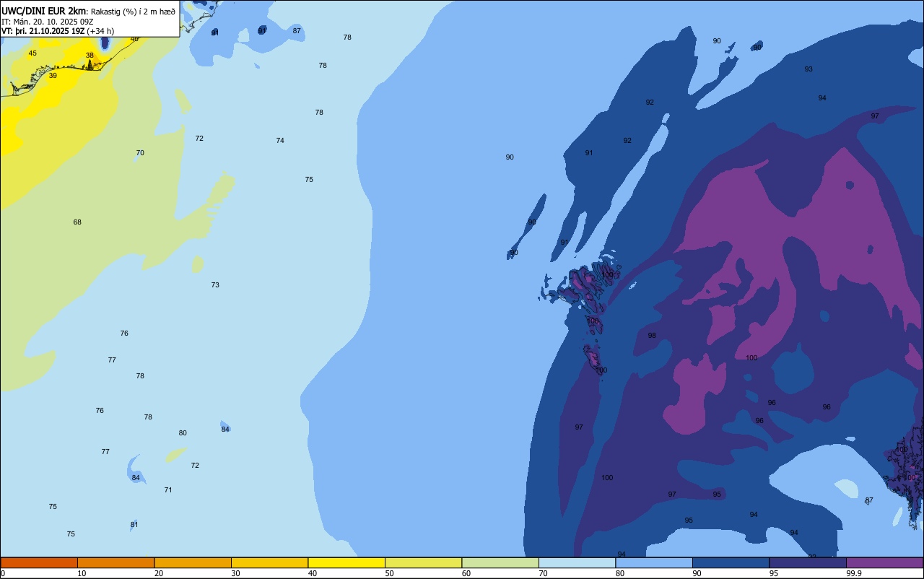This screenshot has height=579, width=924.
Task: Click the '50' legend tick label
Action: pyautogui.click(x=390, y=573)
